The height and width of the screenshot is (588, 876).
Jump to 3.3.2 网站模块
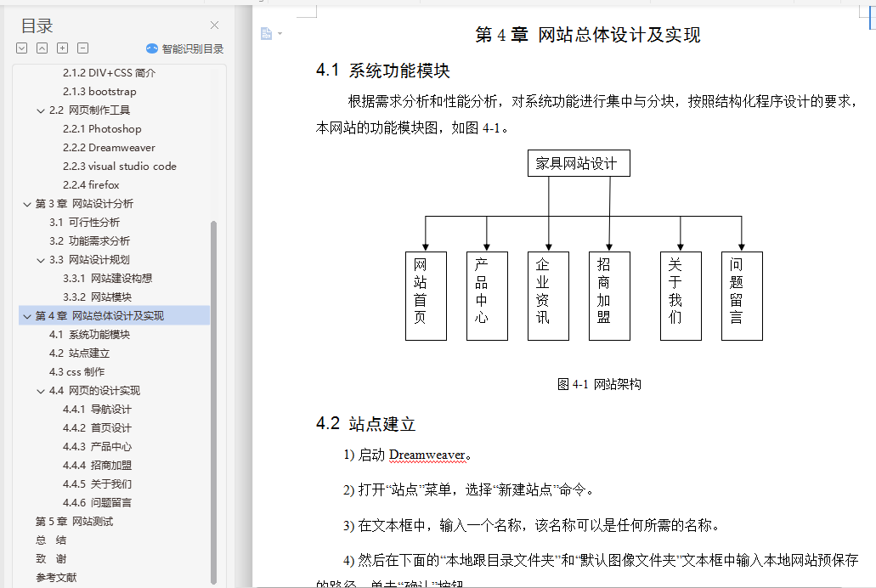pos(97,297)
